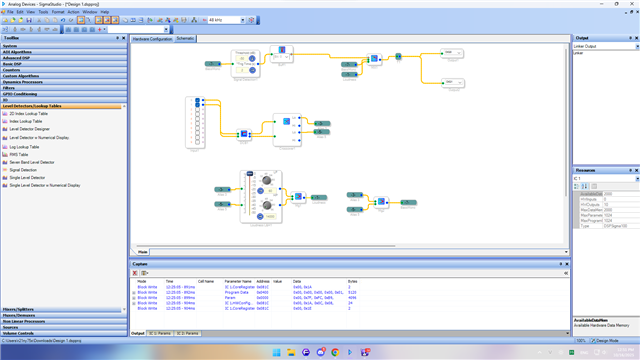The width and height of the screenshot is (640, 360).
Task: Click the New Project toolbar icon
Action: click(5, 20)
